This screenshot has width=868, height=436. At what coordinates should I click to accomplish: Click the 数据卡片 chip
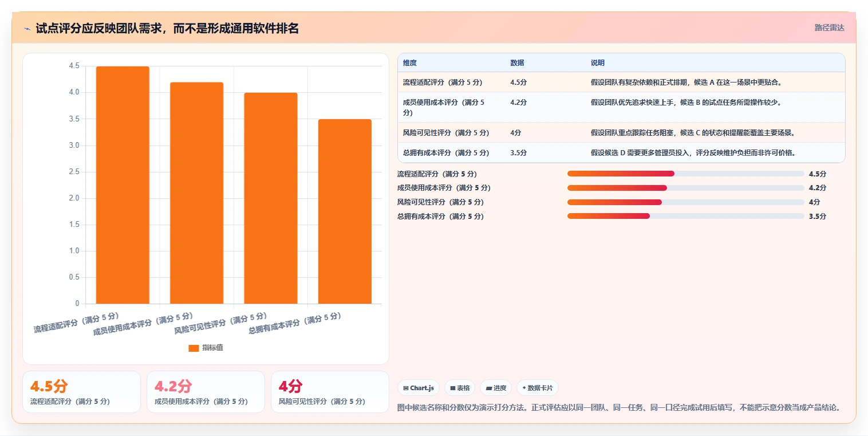click(x=537, y=388)
